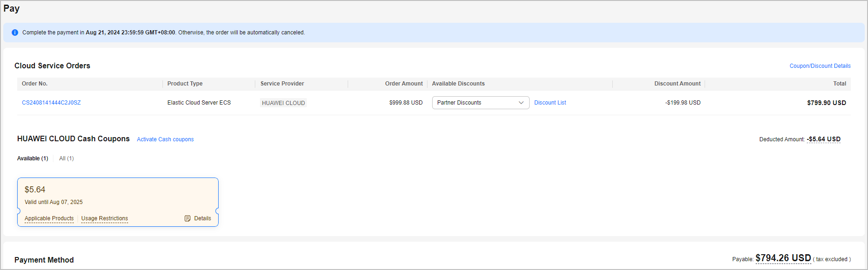Click the Payment Method section heading
Screen dimensions: 868x270
(44, 260)
